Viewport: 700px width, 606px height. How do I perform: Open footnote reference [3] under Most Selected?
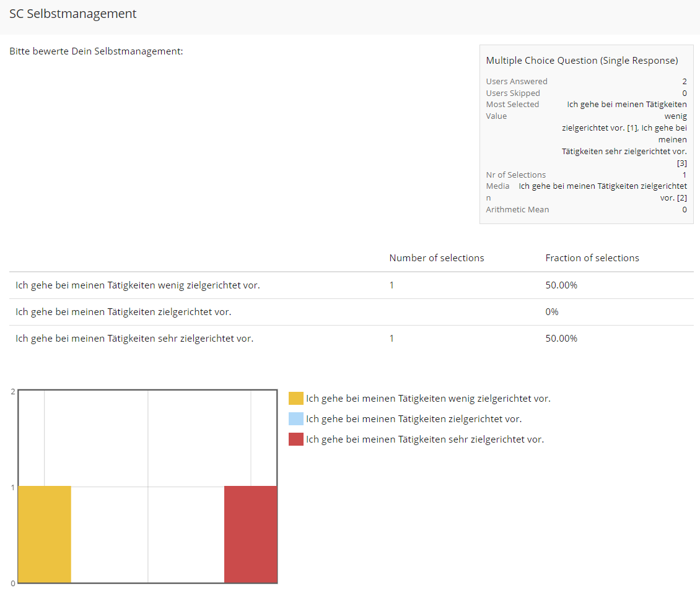pyautogui.click(x=682, y=163)
